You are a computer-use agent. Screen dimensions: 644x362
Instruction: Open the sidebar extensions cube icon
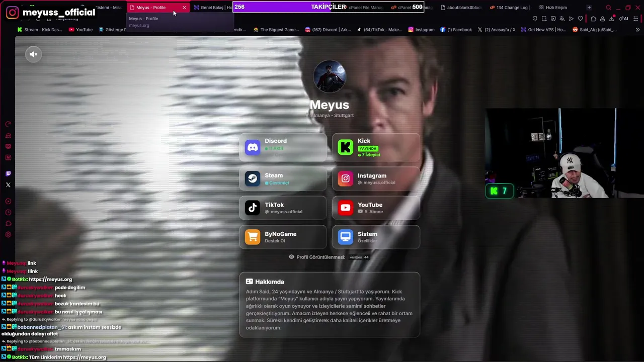pyautogui.click(x=8, y=223)
